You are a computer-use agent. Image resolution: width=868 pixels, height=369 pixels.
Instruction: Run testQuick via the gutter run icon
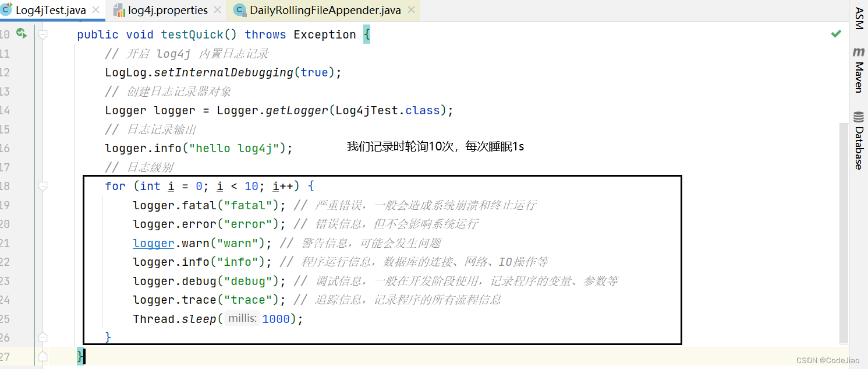(x=22, y=34)
